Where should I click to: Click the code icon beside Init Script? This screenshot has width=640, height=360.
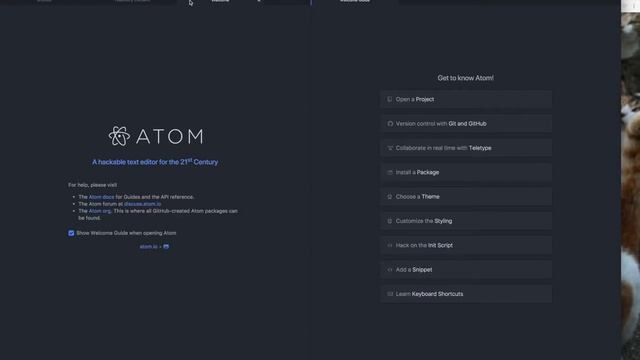(390, 245)
